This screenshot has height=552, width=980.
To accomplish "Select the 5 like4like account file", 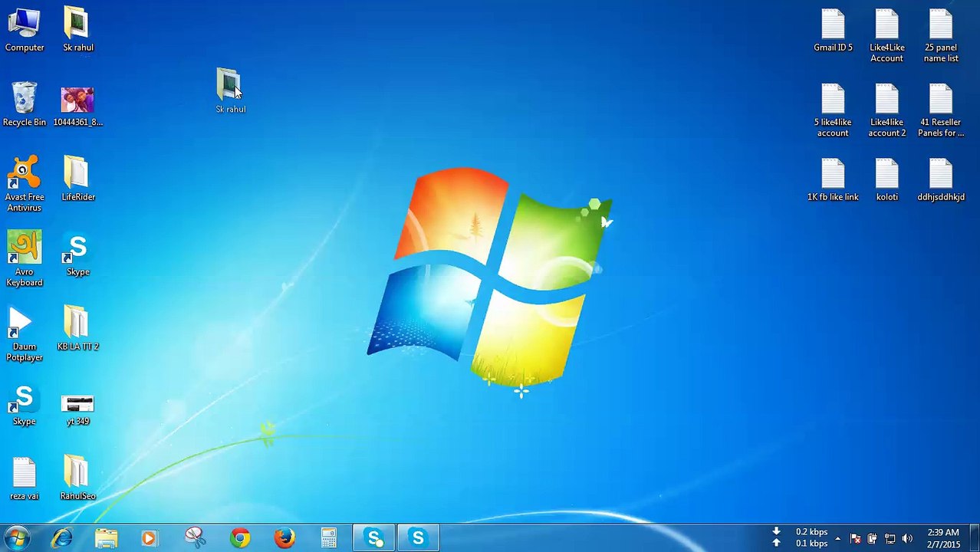I will pyautogui.click(x=833, y=111).
